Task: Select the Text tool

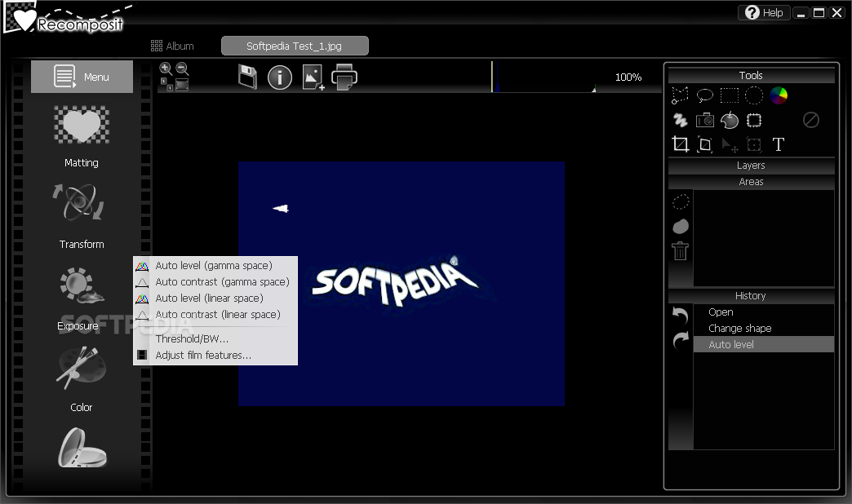Action: pos(778,144)
